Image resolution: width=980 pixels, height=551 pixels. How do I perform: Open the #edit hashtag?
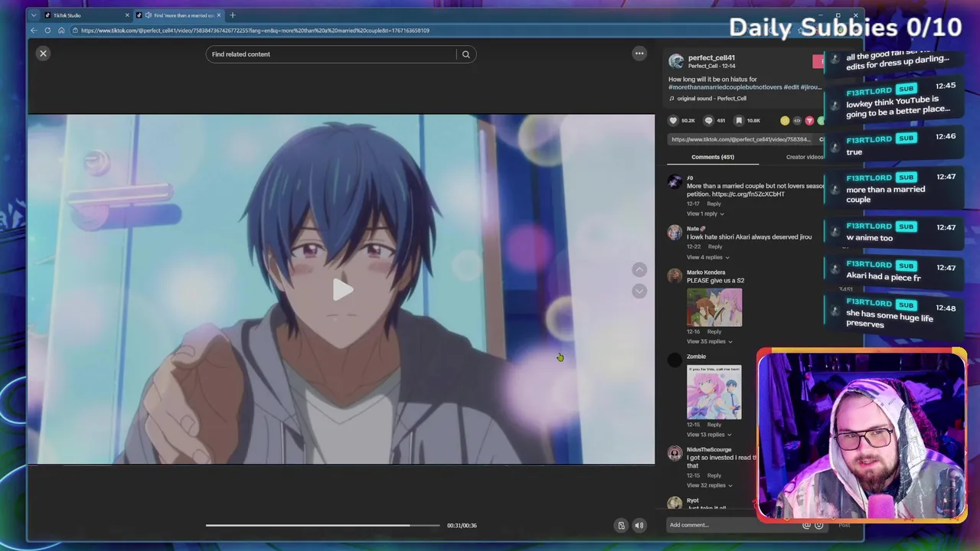[x=791, y=87]
